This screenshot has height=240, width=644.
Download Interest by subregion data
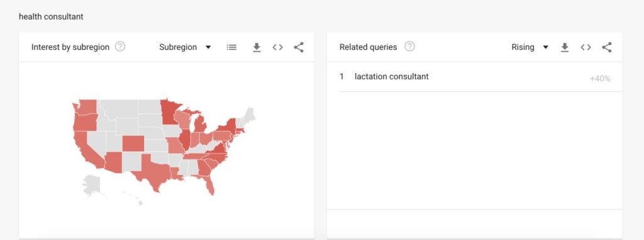[x=257, y=47]
